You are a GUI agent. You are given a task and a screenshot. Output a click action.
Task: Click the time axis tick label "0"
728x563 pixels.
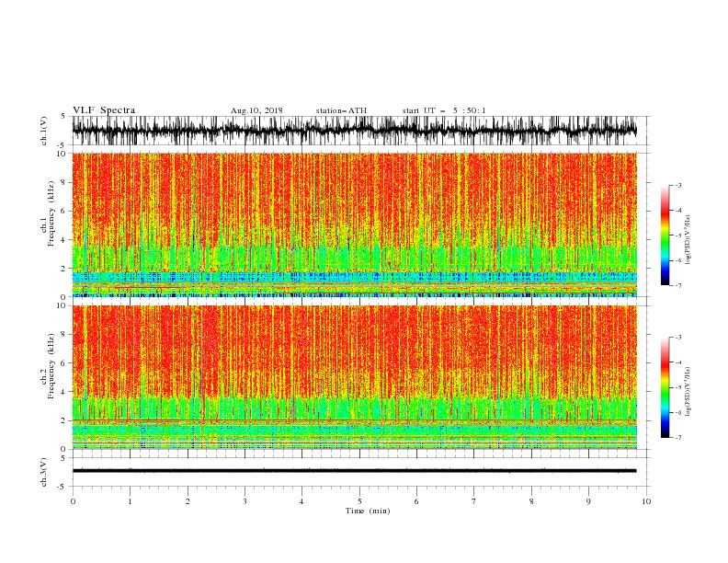[x=73, y=501]
